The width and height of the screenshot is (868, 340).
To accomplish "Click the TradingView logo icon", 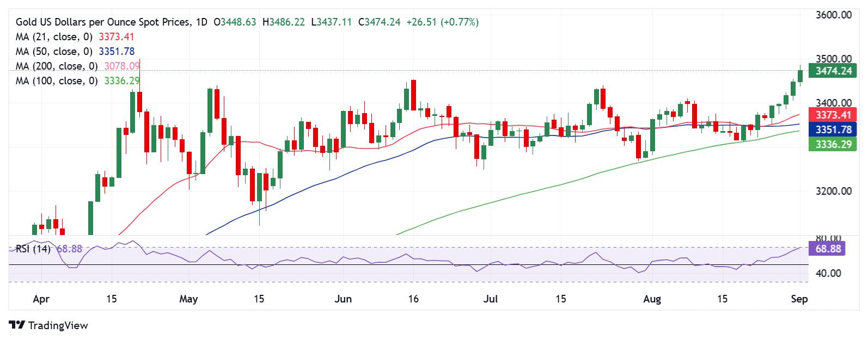I will pos(17,325).
